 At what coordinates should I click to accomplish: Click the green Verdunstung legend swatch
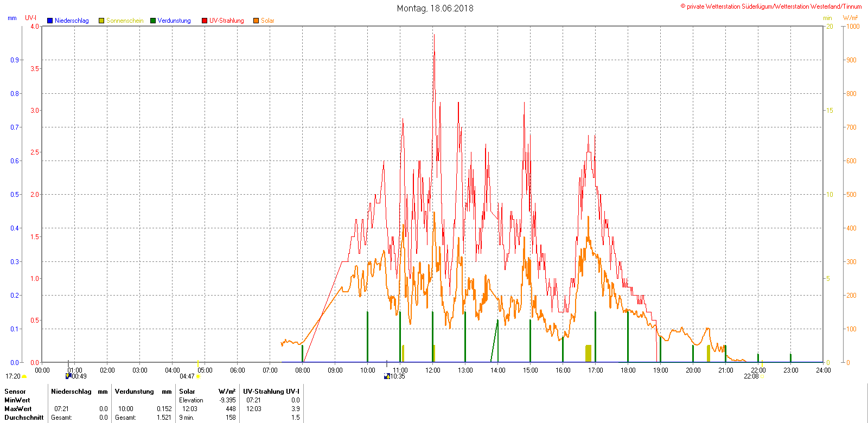pyautogui.click(x=153, y=21)
